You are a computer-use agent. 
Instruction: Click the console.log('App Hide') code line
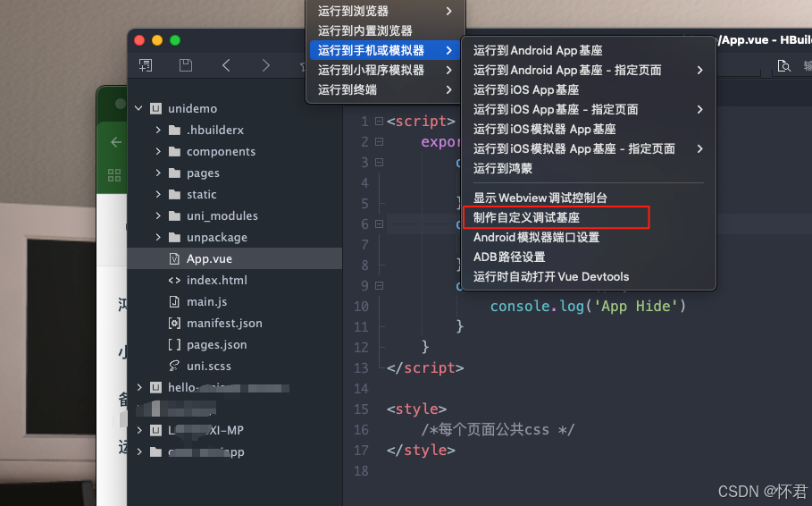(588, 307)
